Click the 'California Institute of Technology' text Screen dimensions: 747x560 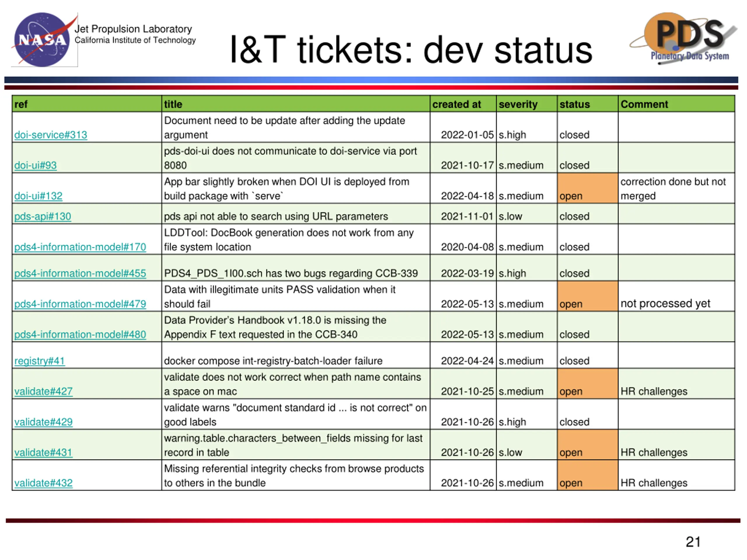pyautogui.click(x=135, y=40)
